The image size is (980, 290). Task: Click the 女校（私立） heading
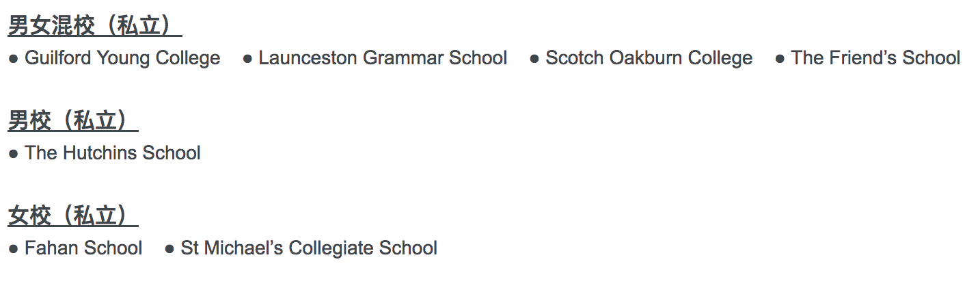pyautogui.click(x=73, y=216)
